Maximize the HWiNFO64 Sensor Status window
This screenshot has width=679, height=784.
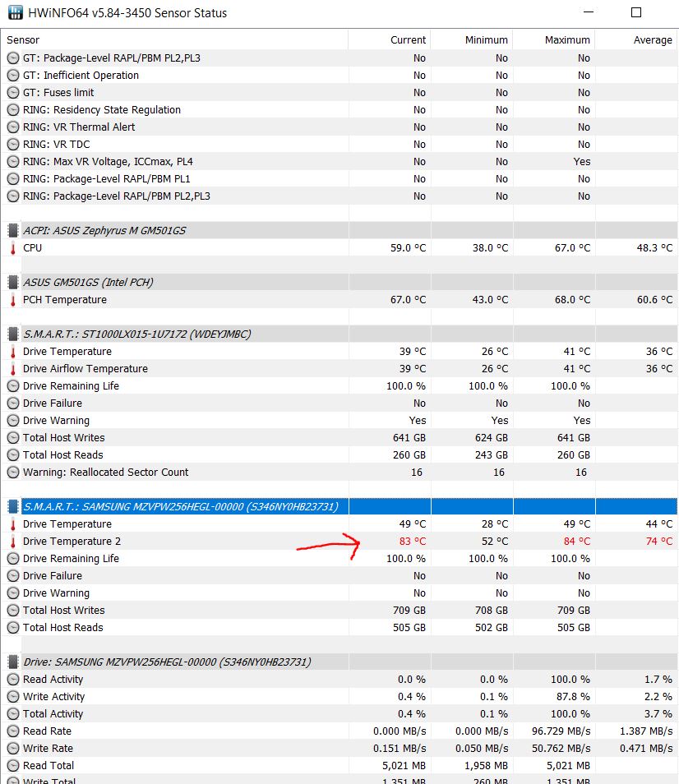(636, 12)
